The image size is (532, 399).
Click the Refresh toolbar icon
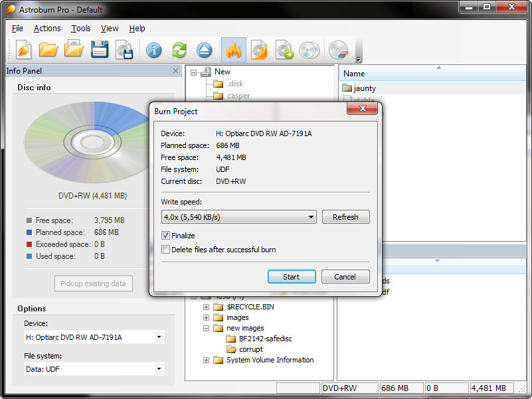179,50
